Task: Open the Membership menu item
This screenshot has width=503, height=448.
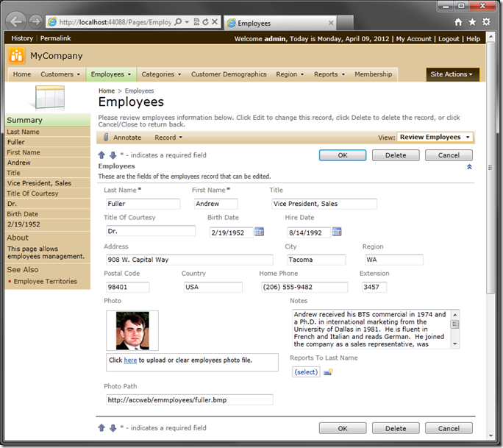Action: click(373, 74)
